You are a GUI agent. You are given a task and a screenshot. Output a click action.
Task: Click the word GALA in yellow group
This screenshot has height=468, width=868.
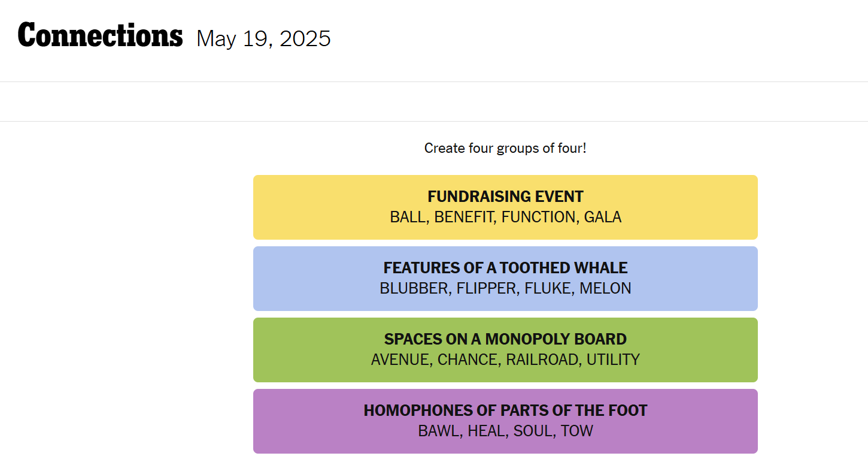point(603,217)
